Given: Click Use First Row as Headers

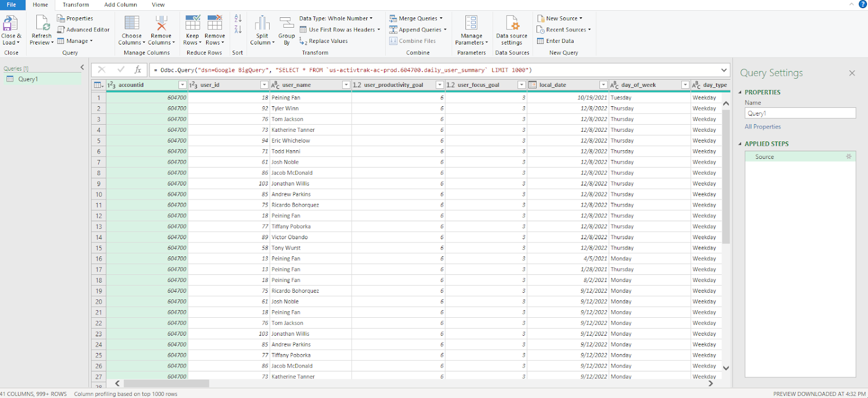Looking at the screenshot, I should pos(340,30).
